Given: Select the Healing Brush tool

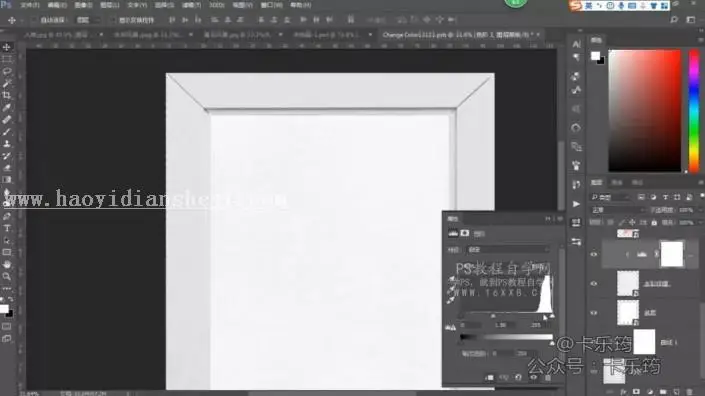Looking at the screenshot, I should pos(7,120).
